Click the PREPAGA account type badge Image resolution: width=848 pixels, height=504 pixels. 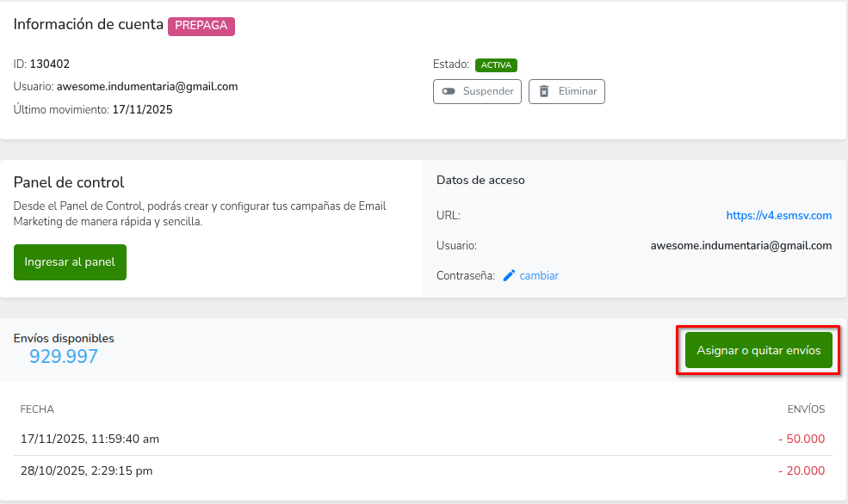point(201,26)
